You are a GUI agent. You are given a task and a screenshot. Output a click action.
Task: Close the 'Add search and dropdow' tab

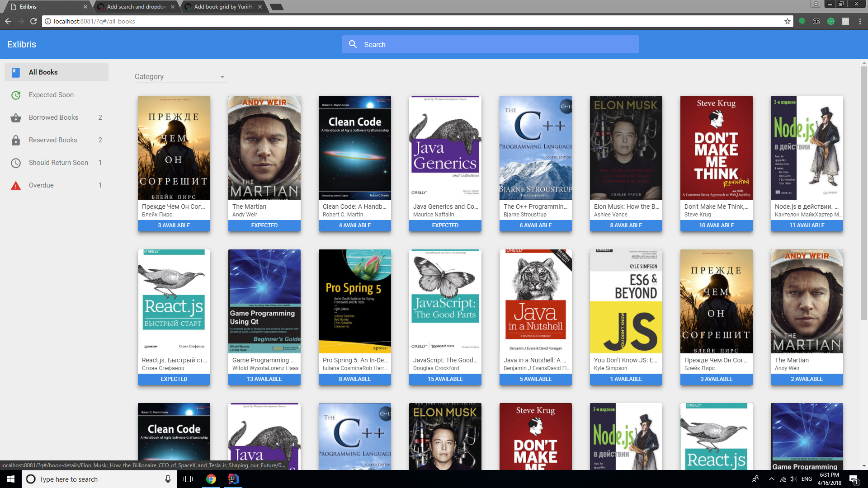(x=173, y=7)
